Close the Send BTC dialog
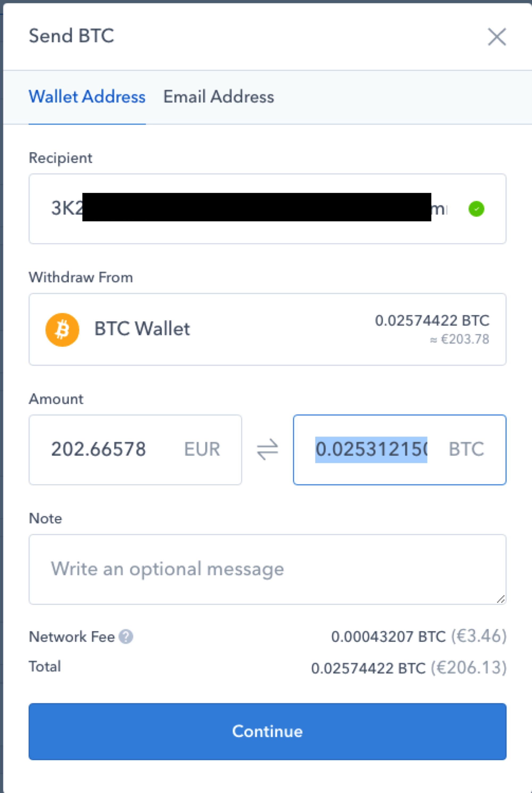532x793 pixels. coord(497,37)
